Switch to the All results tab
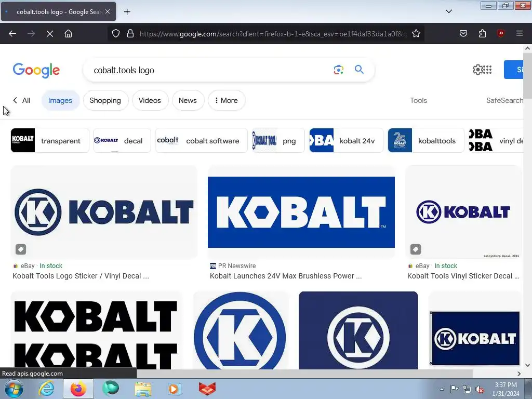This screenshot has height=399, width=532. click(22, 100)
